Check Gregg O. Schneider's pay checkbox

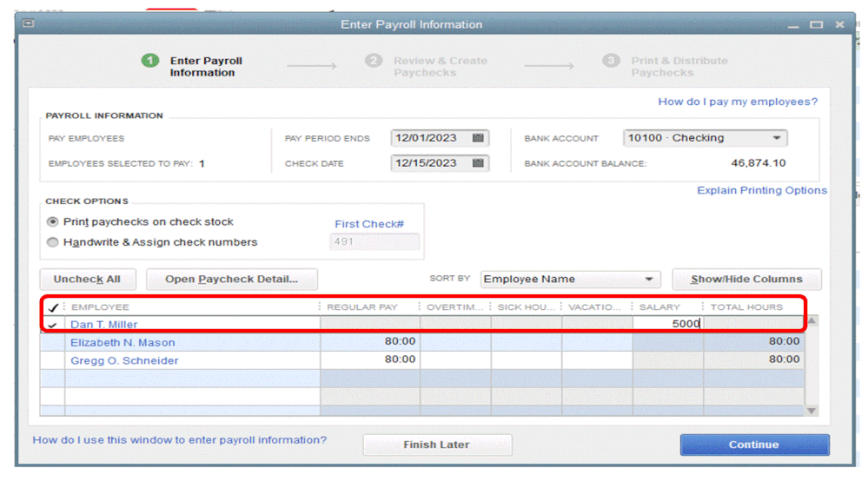coord(53,360)
